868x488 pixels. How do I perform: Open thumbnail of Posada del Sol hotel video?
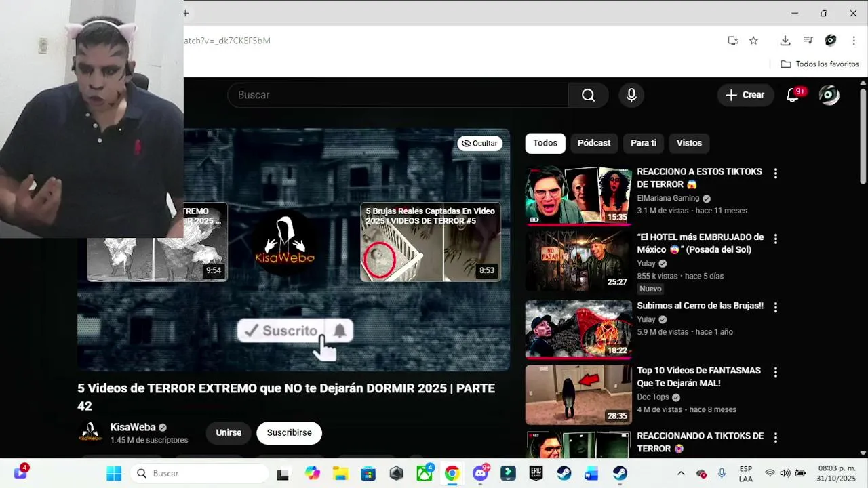tap(578, 260)
